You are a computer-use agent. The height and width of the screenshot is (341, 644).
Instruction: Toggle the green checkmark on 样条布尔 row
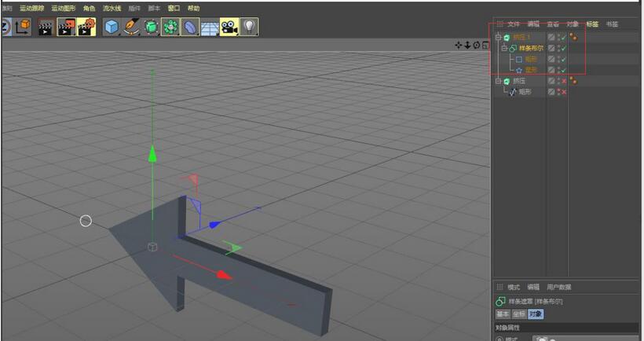click(x=564, y=48)
